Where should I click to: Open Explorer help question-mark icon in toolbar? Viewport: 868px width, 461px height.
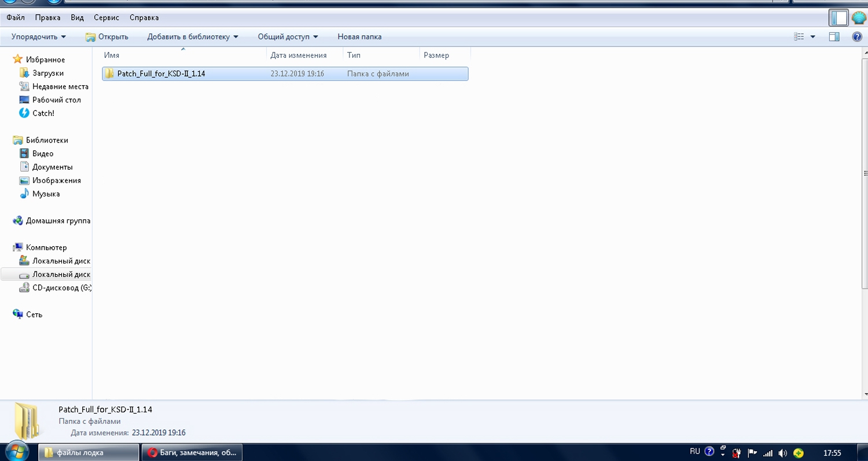coord(857,36)
